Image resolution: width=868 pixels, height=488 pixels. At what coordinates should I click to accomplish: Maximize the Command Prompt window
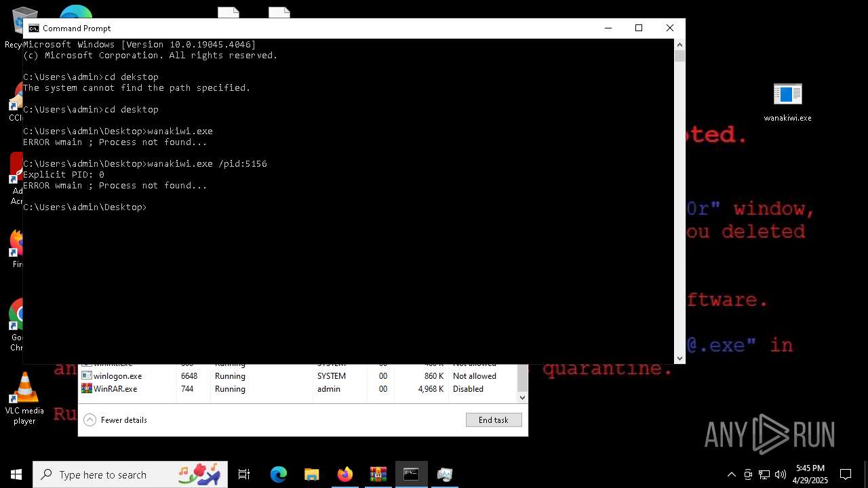[x=639, y=28]
